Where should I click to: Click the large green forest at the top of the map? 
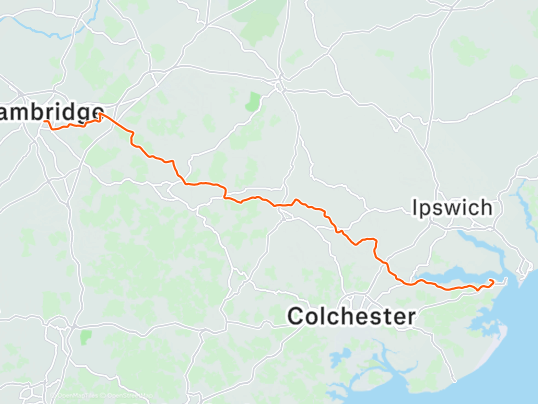(262, 21)
